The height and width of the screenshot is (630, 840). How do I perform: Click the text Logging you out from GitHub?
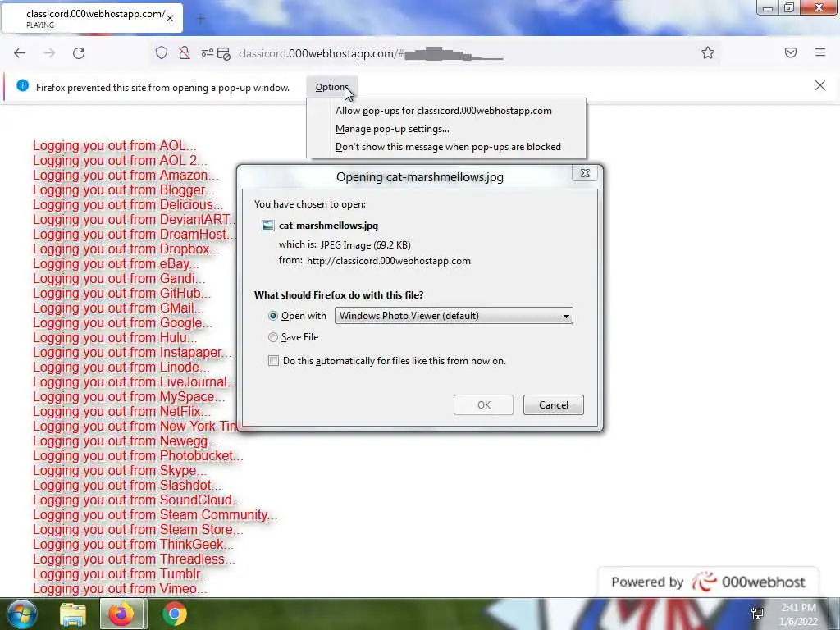tap(121, 293)
